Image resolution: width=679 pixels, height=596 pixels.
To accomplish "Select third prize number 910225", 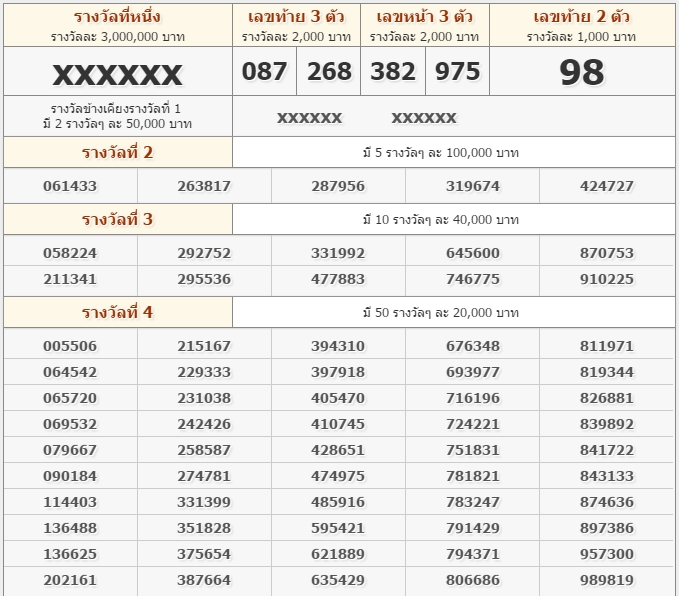I will (x=607, y=279).
